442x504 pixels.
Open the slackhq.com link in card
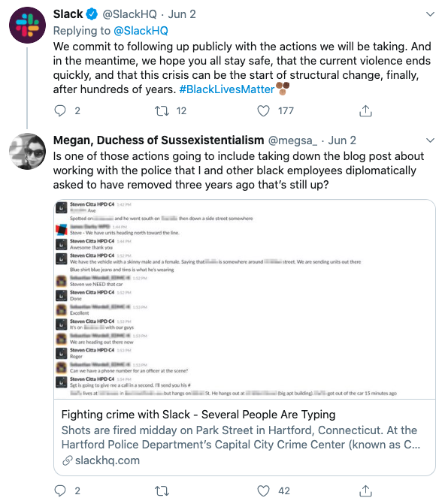pos(107,460)
